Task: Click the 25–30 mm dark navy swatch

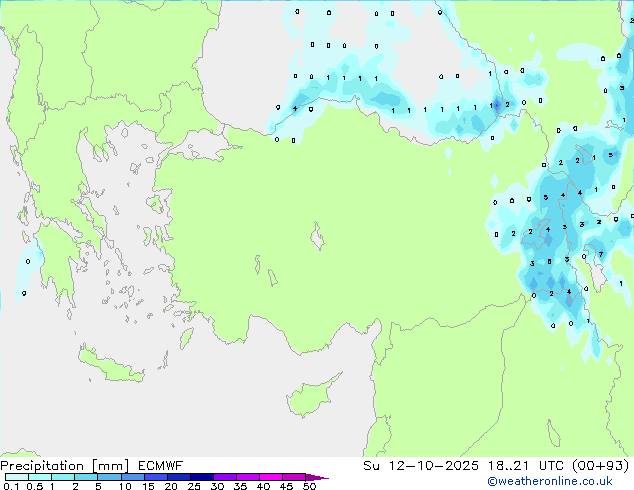Action: tap(201, 477)
